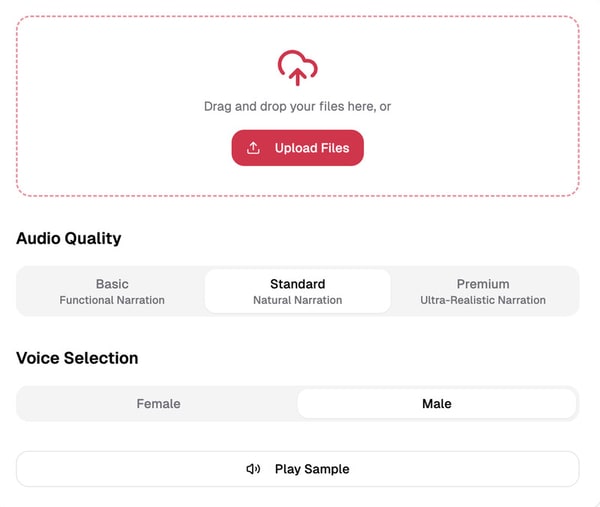Image resolution: width=600 pixels, height=507 pixels.
Task: Select Standard audio quality
Action: point(297,291)
